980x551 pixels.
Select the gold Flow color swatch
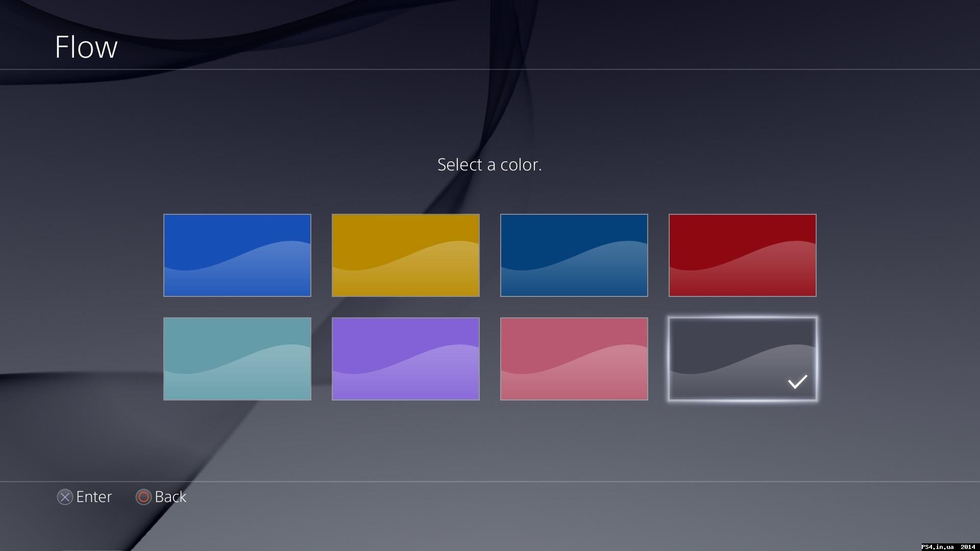coord(405,255)
